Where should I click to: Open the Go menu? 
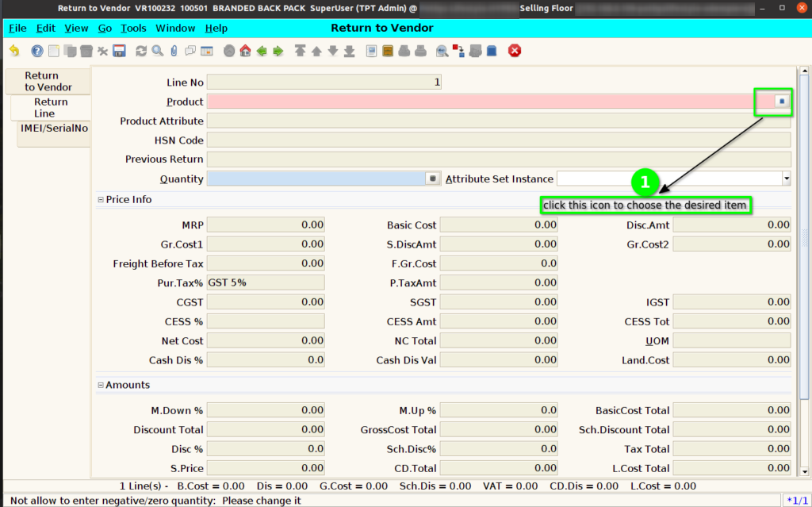point(105,28)
